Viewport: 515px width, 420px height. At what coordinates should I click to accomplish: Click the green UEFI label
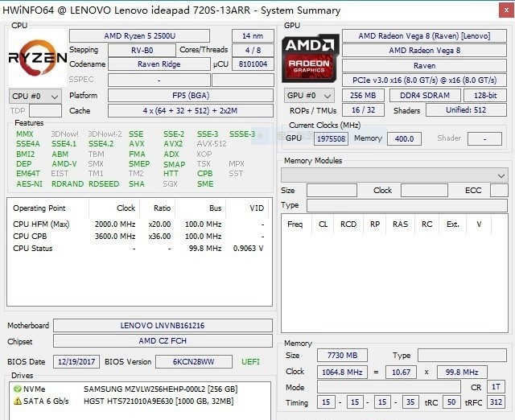point(251,362)
